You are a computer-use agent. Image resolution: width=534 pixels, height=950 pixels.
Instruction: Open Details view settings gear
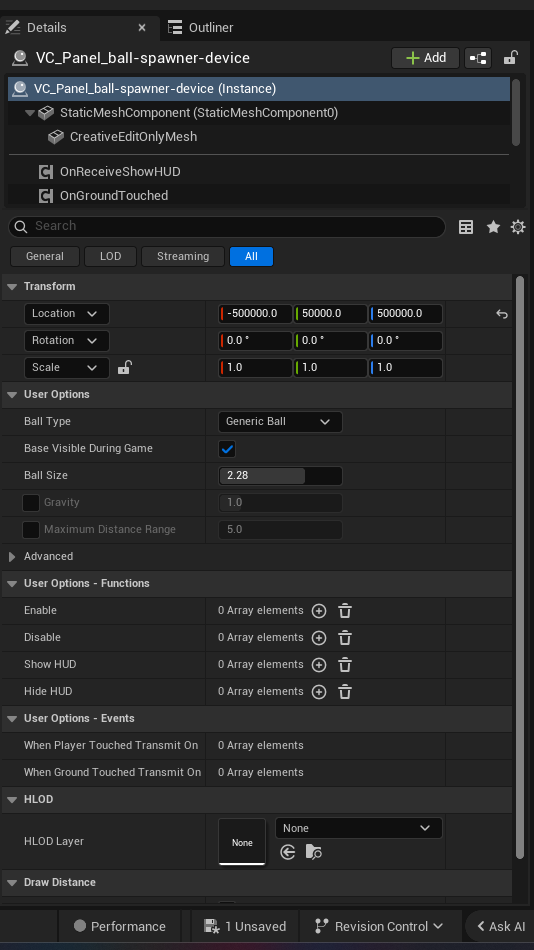(518, 227)
